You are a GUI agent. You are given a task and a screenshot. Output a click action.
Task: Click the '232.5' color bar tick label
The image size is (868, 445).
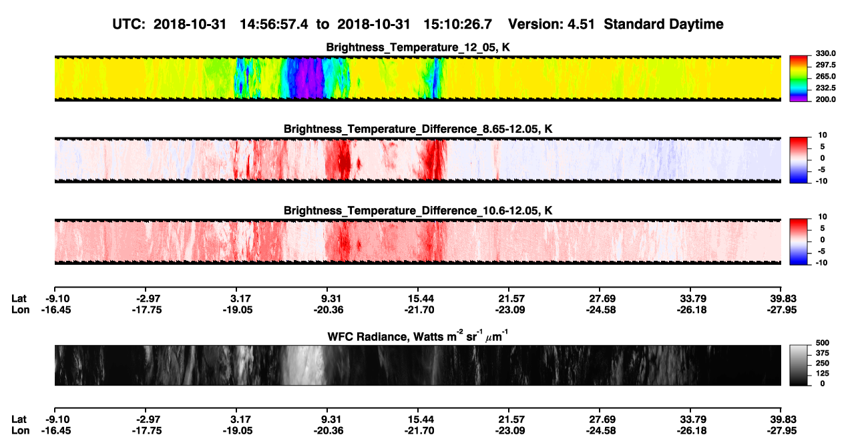pyautogui.click(x=825, y=87)
